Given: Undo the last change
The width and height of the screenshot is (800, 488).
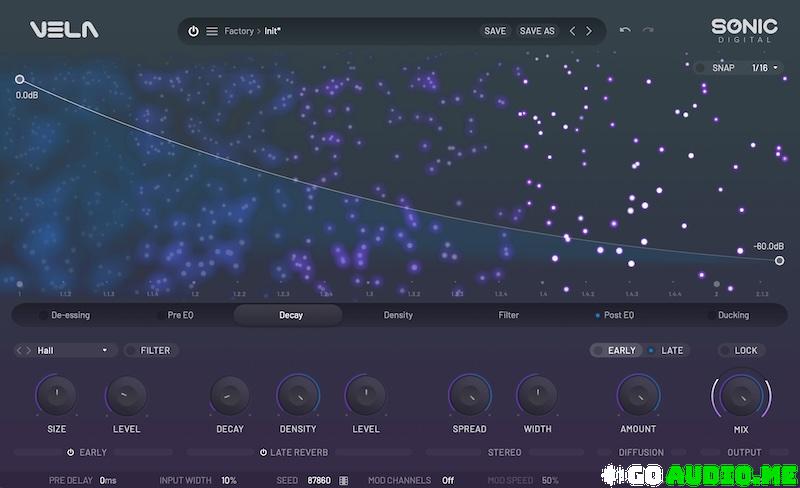Looking at the screenshot, I should (625, 30).
